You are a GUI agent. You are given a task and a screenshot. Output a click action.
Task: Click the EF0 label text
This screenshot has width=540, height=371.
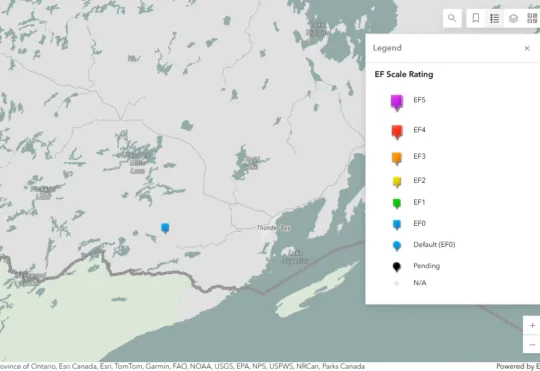point(419,224)
